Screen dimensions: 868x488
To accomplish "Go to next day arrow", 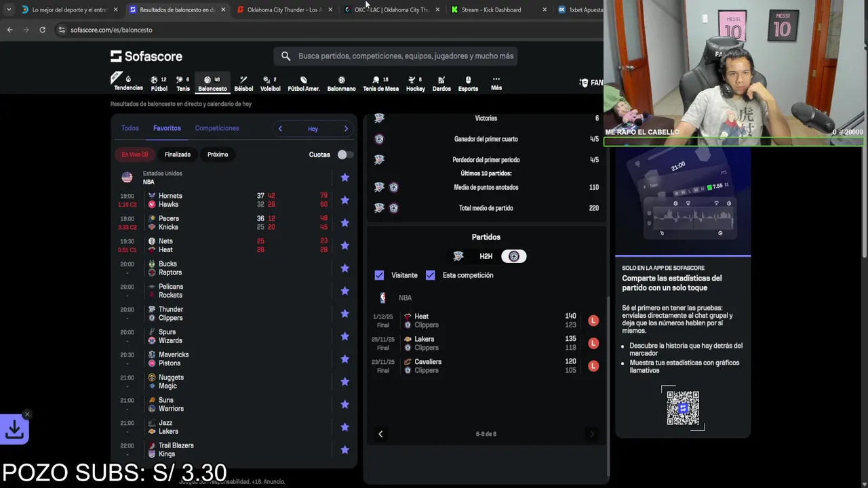I will [x=346, y=129].
